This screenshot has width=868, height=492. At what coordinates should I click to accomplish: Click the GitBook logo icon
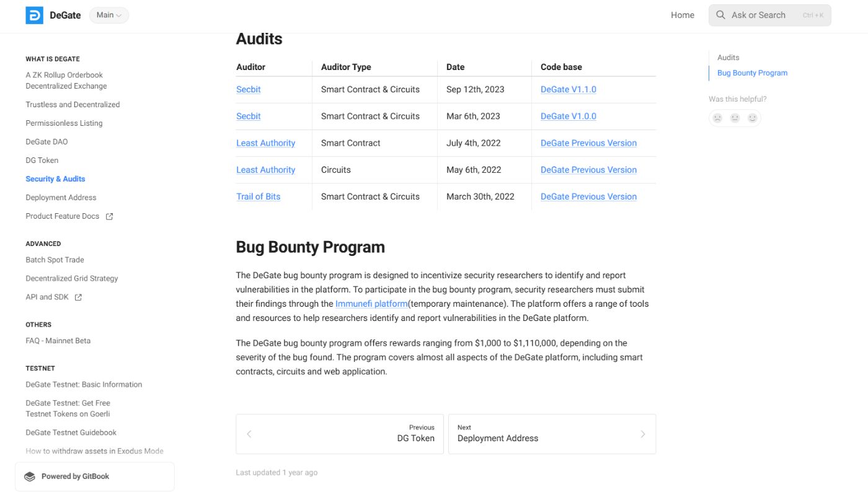[30, 477]
